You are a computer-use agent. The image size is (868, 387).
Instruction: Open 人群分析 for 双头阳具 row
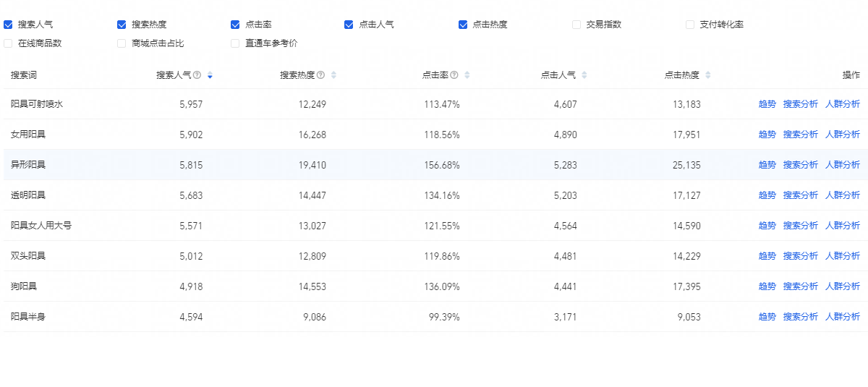click(x=843, y=256)
